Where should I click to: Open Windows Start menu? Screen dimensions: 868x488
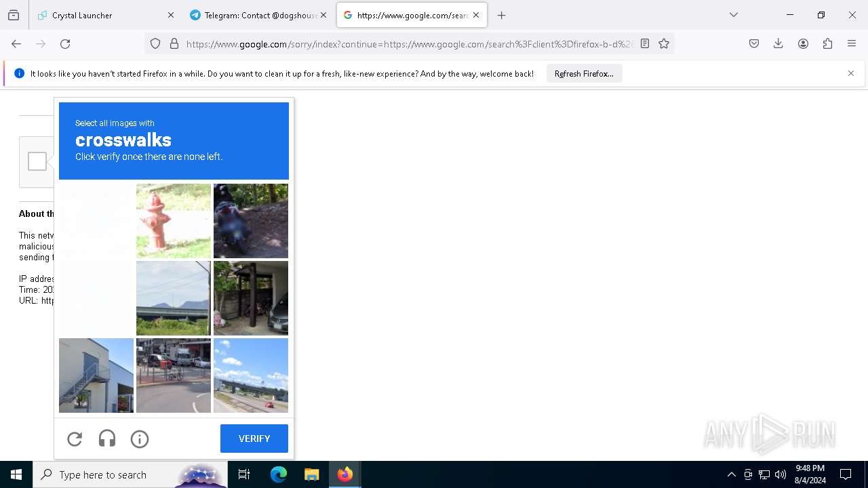point(16,474)
